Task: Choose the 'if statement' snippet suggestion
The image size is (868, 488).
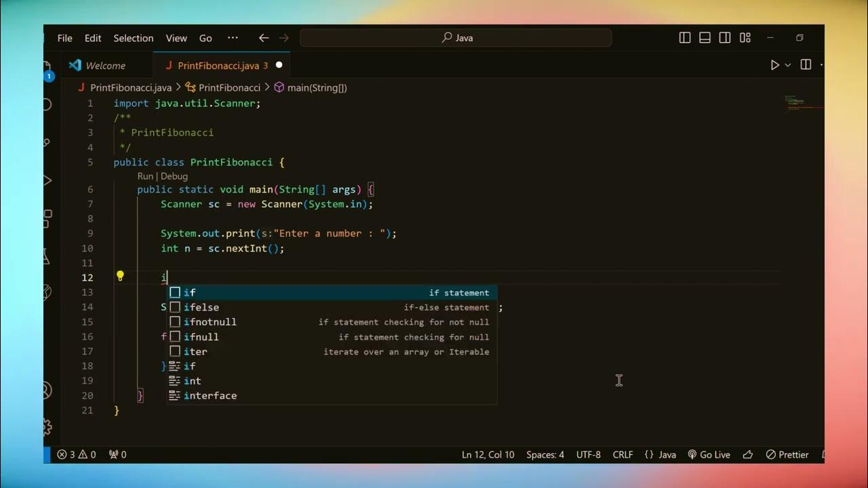Action: [x=332, y=293]
